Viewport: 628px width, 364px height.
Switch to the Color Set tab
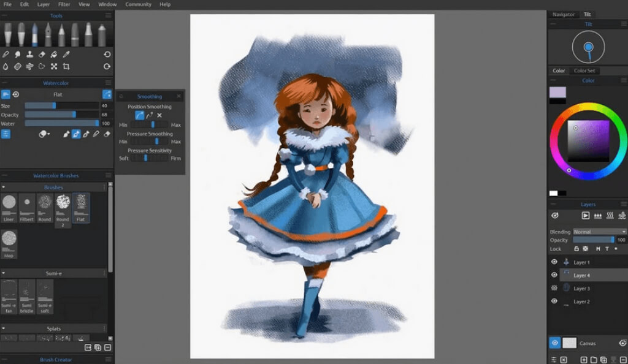(x=584, y=70)
